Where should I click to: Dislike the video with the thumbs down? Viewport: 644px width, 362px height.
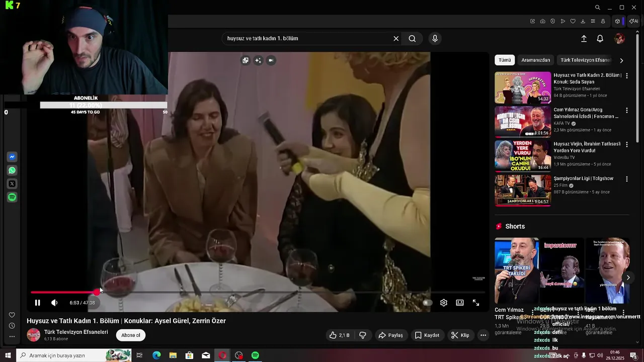363,335
